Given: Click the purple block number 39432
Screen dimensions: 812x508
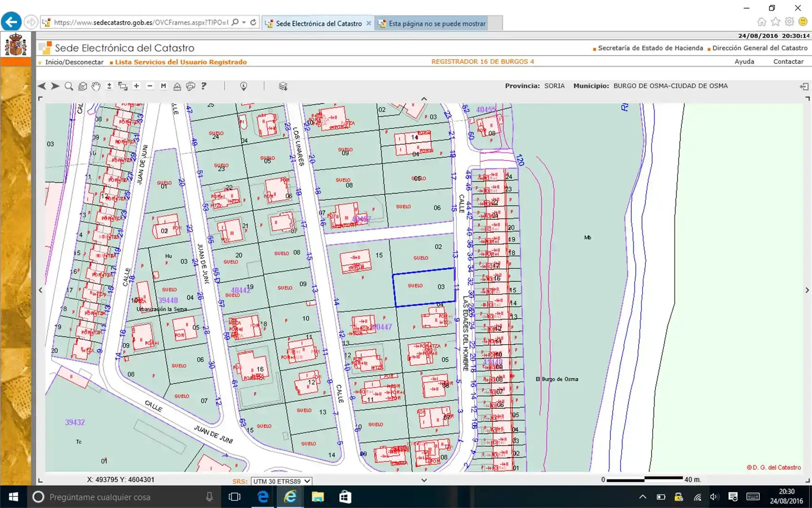Looking at the screenshot, I should pos(75,422).
